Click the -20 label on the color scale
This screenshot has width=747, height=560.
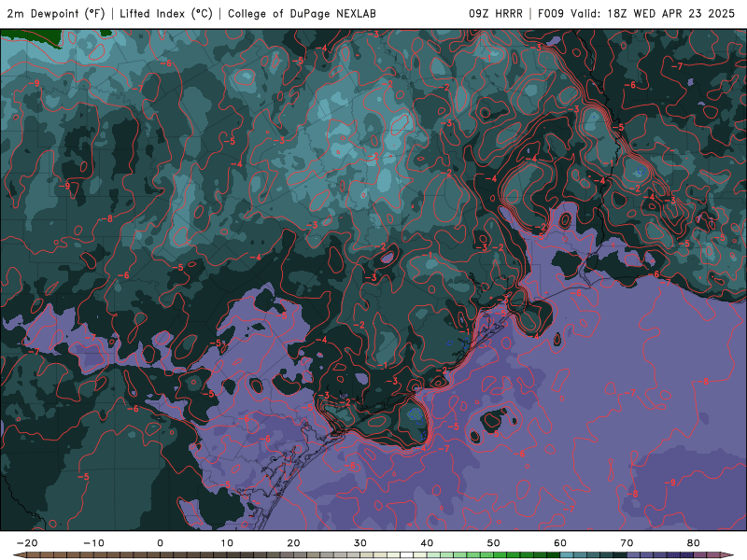(x=27, y=543)
